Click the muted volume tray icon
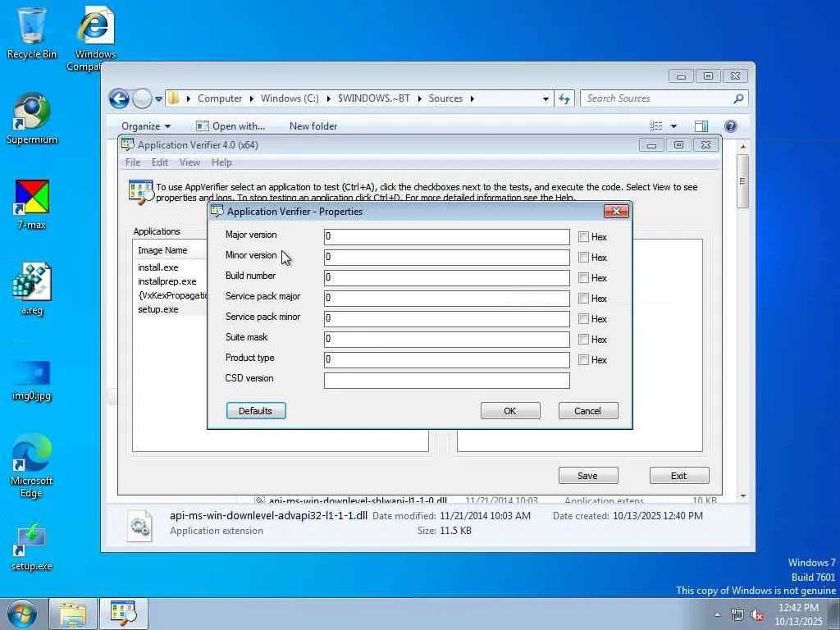The height and width of the screenshot is (630, 840). [x=757, y=614]
